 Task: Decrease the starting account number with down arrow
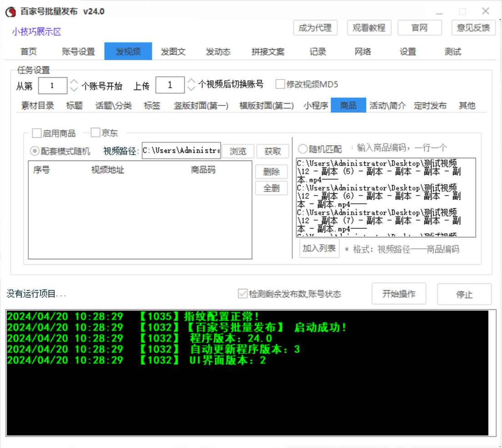pos(74,89)
